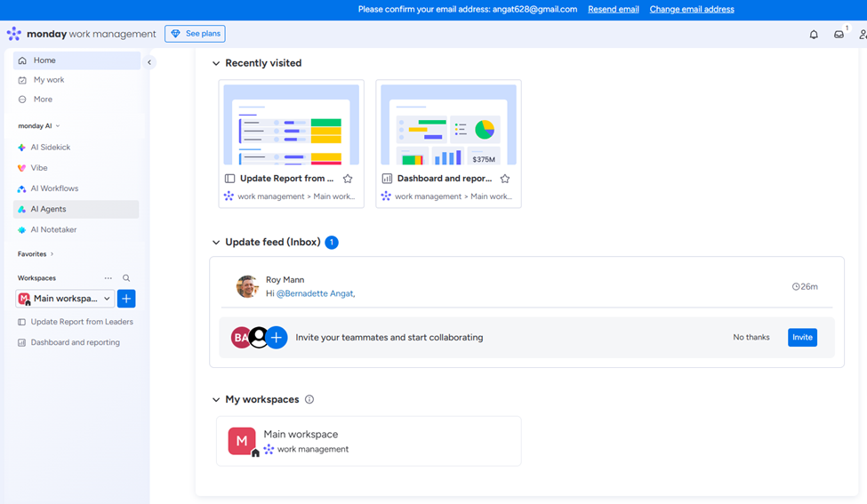Click the Roy Mann name in update feed
The width and height of the screenshot is (867, 504).
point(285,280)
